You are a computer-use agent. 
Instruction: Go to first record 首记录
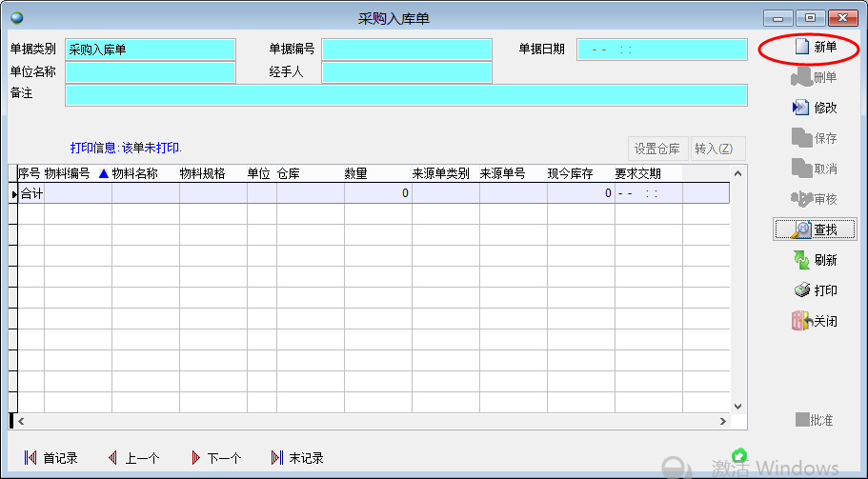(50, 458)
